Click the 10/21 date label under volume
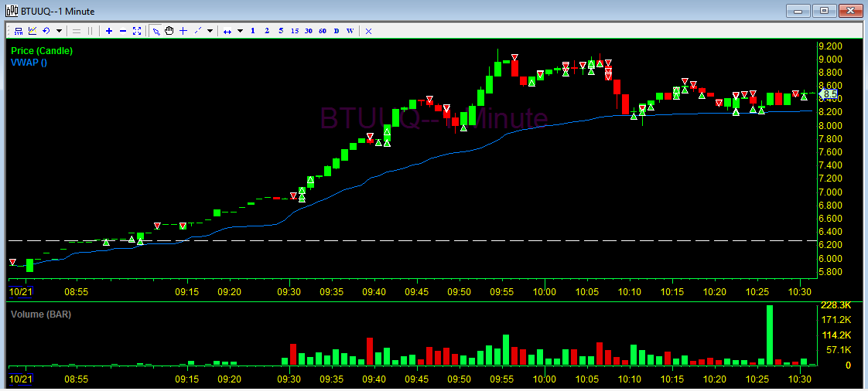Image resolution: width=868 pixels, height=391 pixels. click(x=20, y=379)
